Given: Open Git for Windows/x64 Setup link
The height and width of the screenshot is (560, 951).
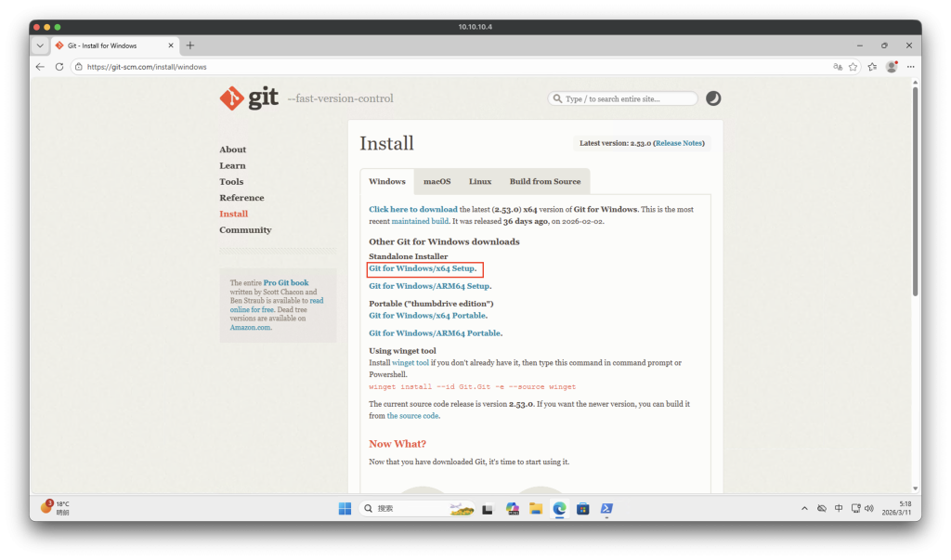Looking at the screenshot, I should click(x=423, y=268).
